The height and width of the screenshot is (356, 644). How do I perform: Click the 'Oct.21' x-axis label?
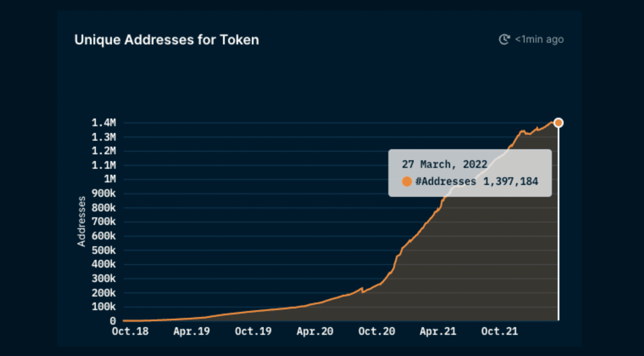point(499,331)
